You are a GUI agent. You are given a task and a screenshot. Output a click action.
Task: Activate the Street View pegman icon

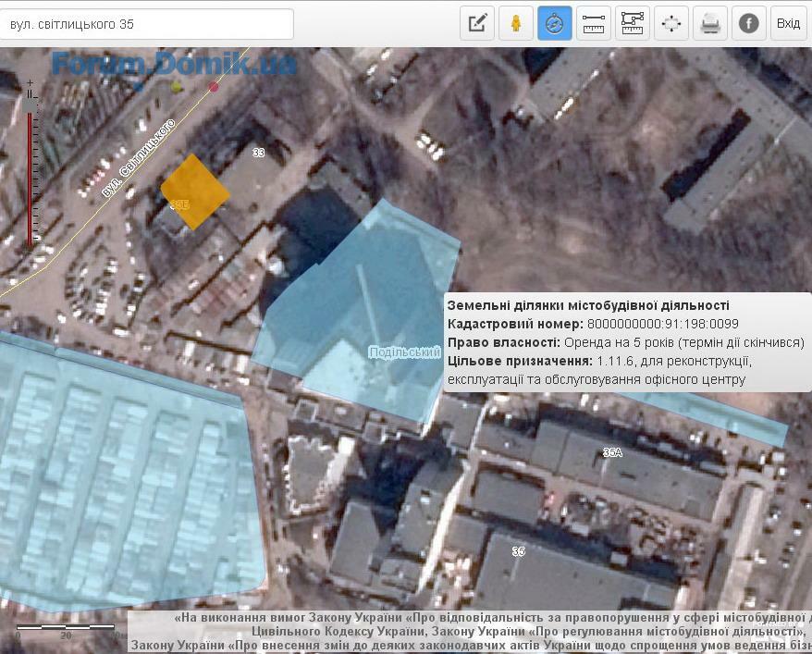click(516, 23)
